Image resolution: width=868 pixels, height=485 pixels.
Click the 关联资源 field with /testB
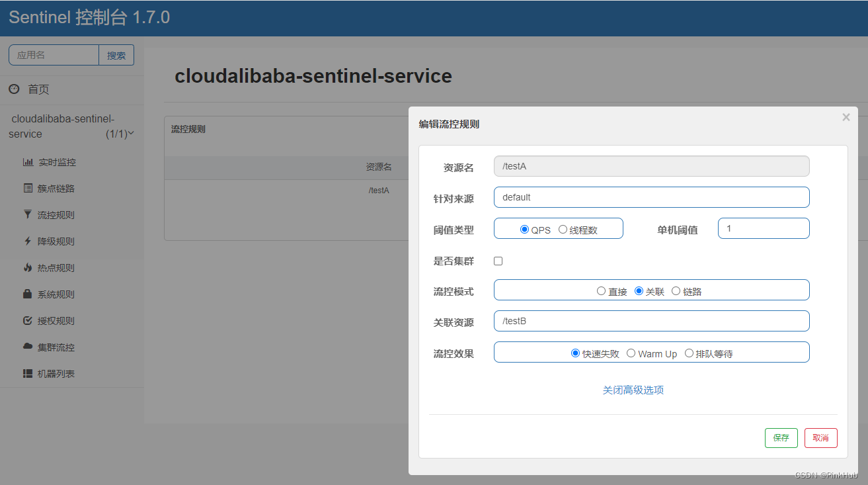(x=652, y=321)
